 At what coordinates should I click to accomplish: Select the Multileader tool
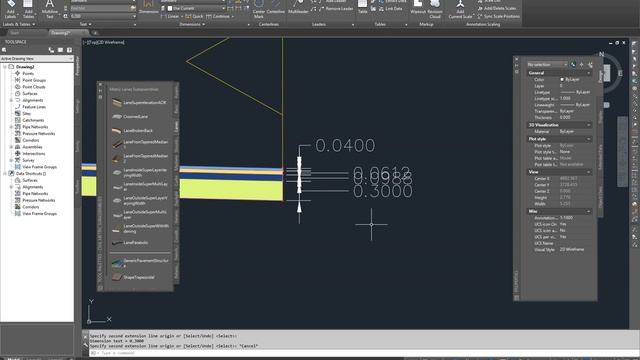pyautogui.click(x=298, y=7)
